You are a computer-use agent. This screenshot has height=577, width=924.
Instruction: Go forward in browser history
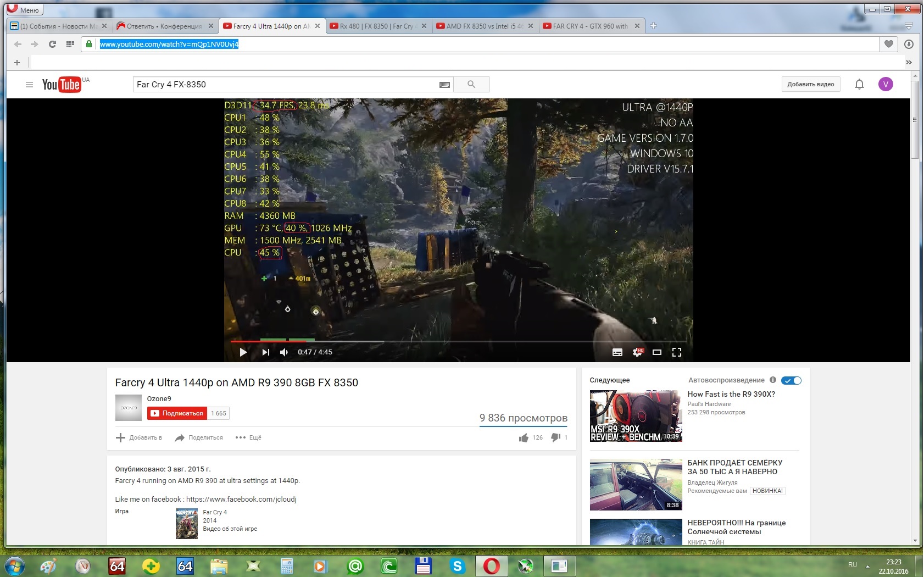35,44
